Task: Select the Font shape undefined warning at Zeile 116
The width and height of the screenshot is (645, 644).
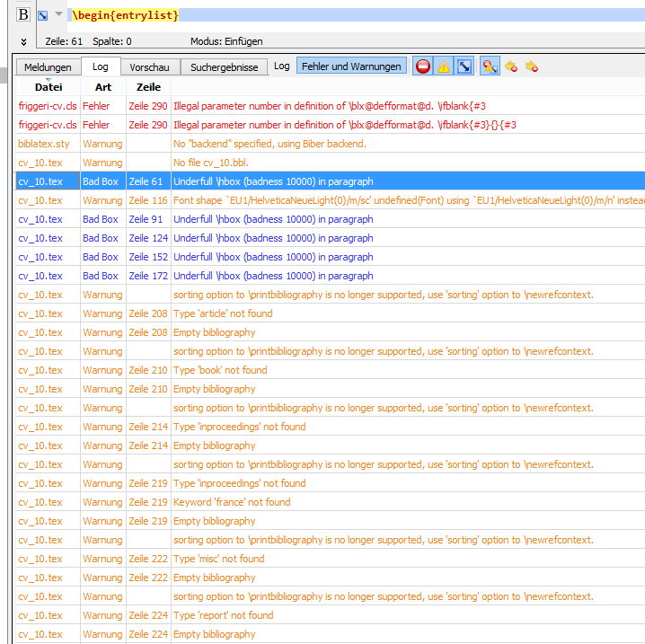Action: [x=331, y=200]
